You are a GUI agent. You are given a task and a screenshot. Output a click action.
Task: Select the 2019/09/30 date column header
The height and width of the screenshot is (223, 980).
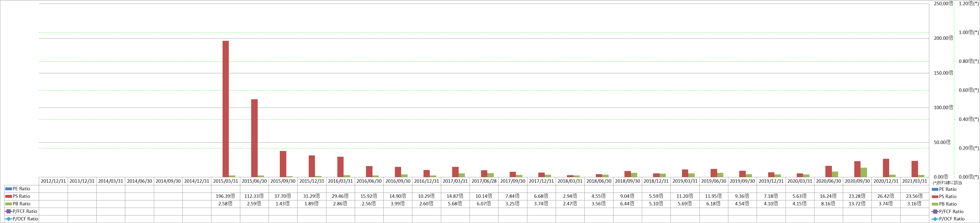coord(742,181)
